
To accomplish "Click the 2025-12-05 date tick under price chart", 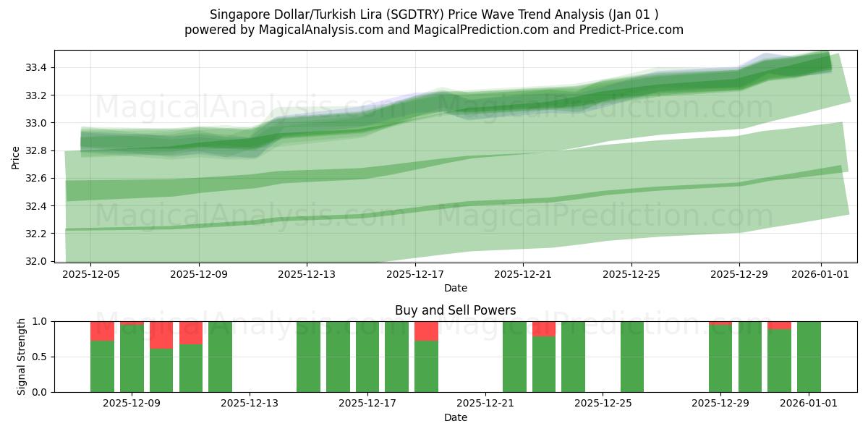I will coord(90,274).
